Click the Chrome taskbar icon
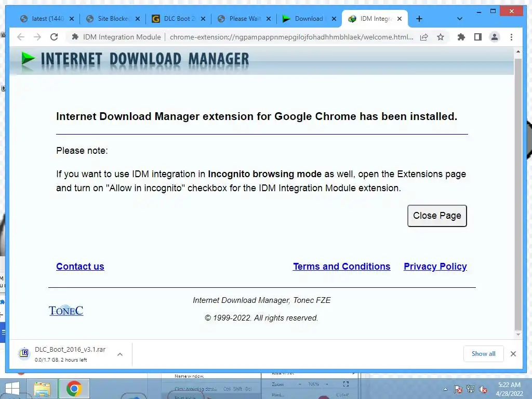Viewport: 532px width, 399px height. (x=74, y=389)
